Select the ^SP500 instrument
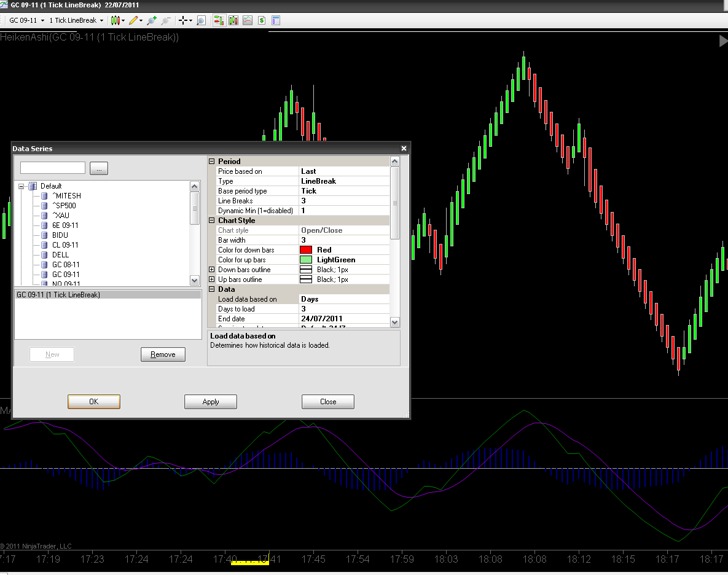 click(x=64, y=206)
